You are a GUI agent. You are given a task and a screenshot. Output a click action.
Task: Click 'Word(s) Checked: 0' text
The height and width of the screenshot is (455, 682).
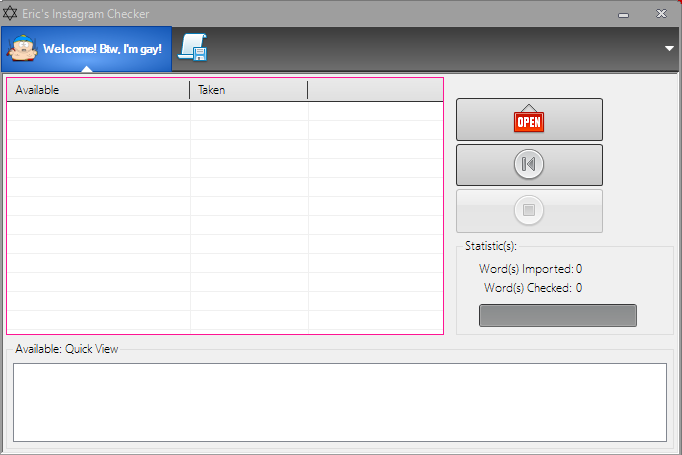point(533,288)
